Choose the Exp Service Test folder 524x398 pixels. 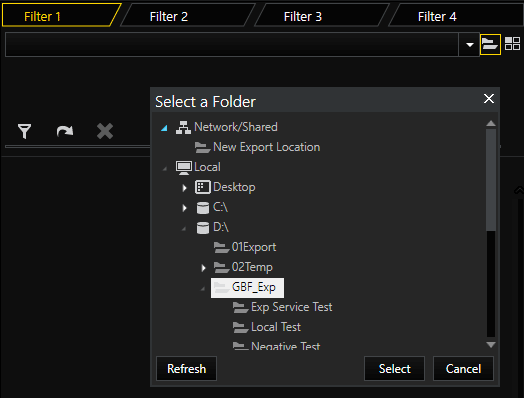click(x=282, y=307)
